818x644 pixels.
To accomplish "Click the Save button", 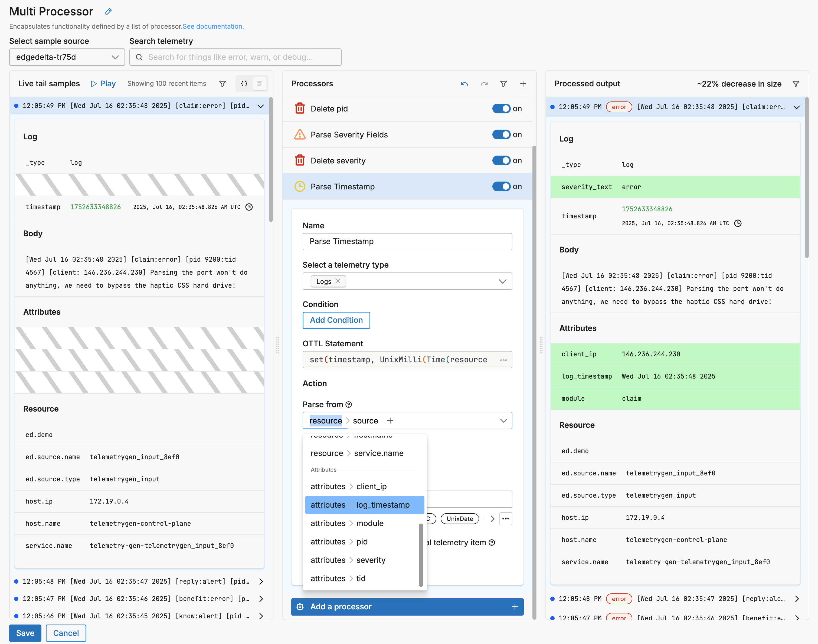I will tap(25, 633).
